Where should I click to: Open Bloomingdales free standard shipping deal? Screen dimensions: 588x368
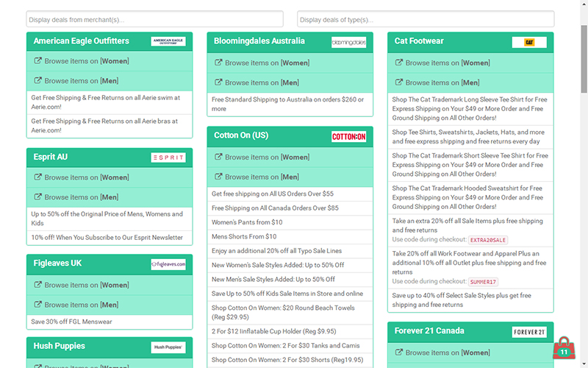pos(290,104)
